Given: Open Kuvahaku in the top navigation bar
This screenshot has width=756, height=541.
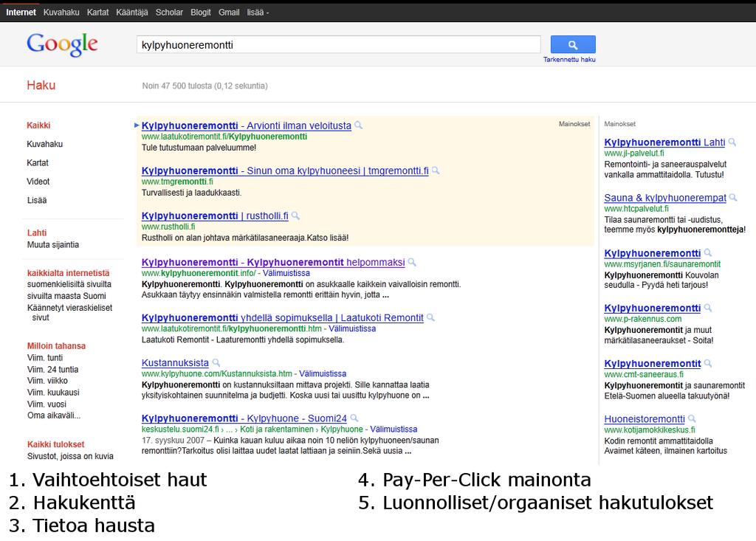Looking at the screenshot, I should click(x=61, y=13).
